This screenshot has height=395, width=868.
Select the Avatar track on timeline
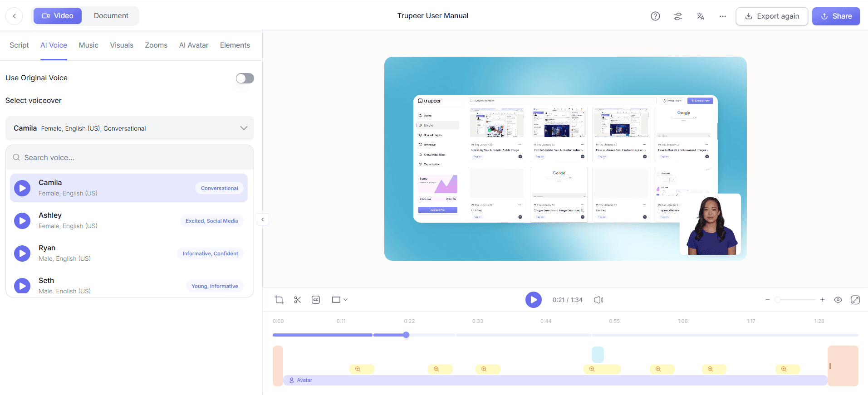coord(555,380)
